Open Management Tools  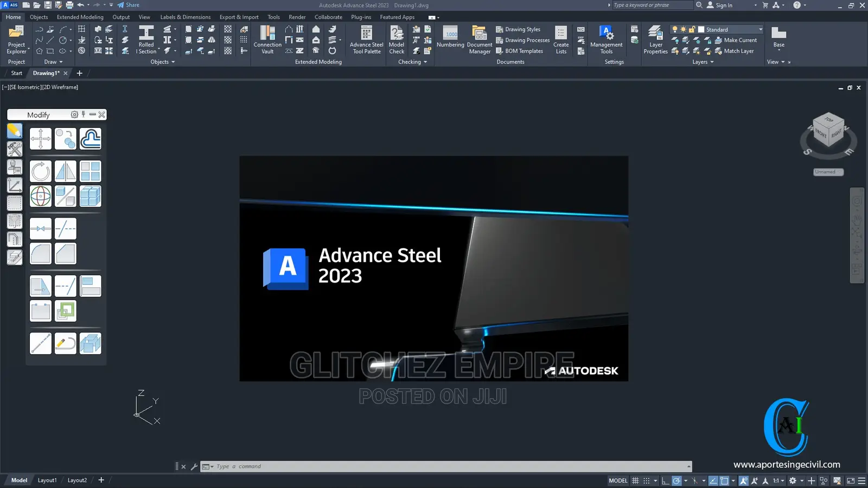(606, 40)
